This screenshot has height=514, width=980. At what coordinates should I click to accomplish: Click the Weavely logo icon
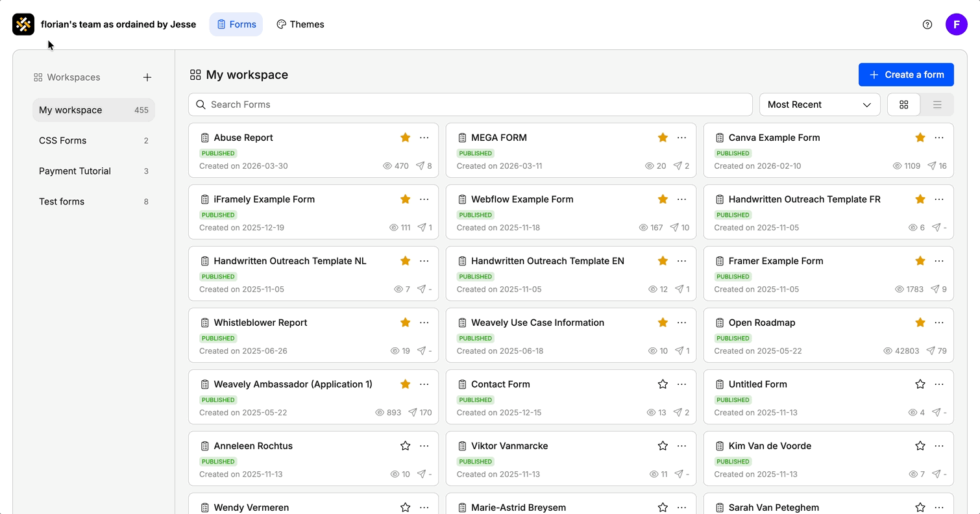[x=23, y=24]
